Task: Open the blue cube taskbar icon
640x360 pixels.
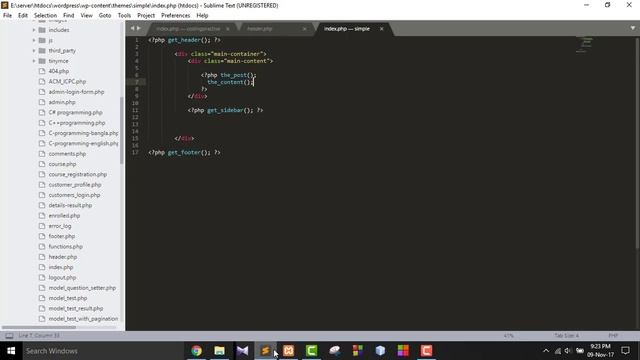Action: point(380,351)
